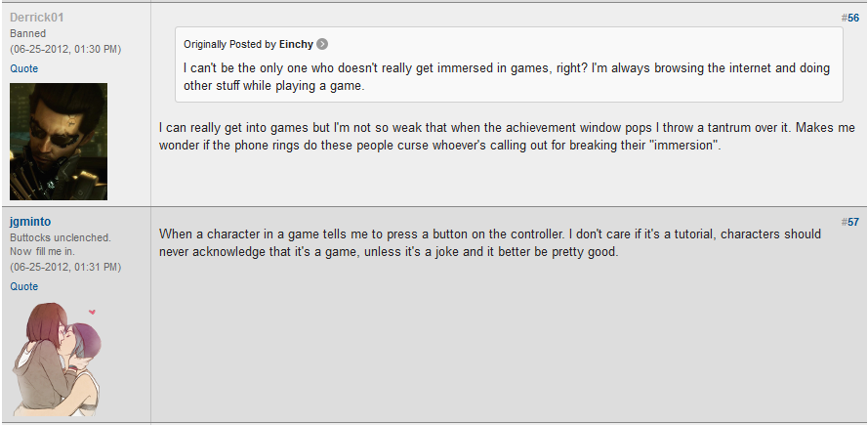
Task: Click the 'Originally Posted by' label
Action: tap(229, 44)
